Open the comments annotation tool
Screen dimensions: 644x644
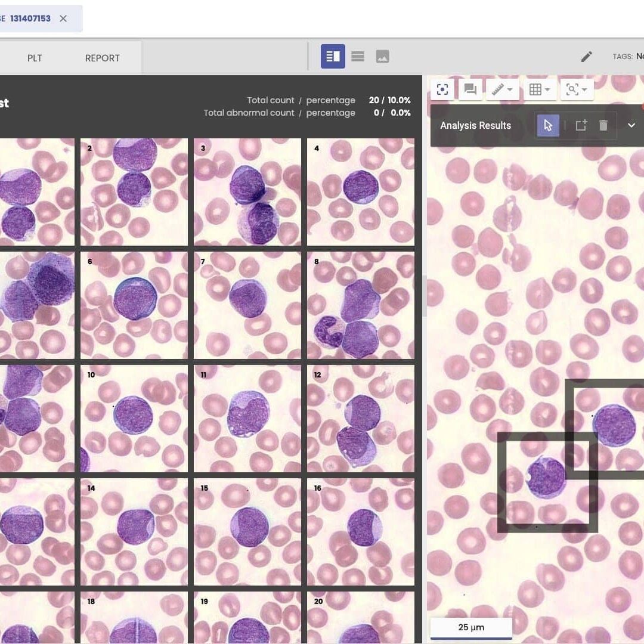pos(470,89)
